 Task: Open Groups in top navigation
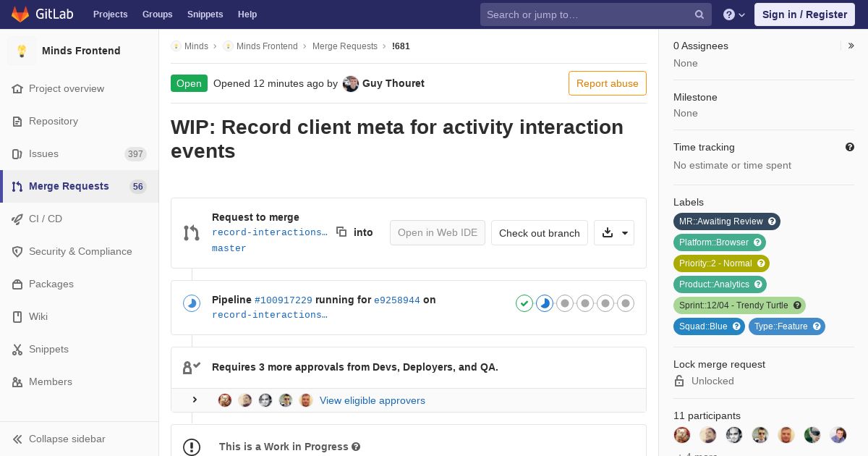[x=157, y=14]
